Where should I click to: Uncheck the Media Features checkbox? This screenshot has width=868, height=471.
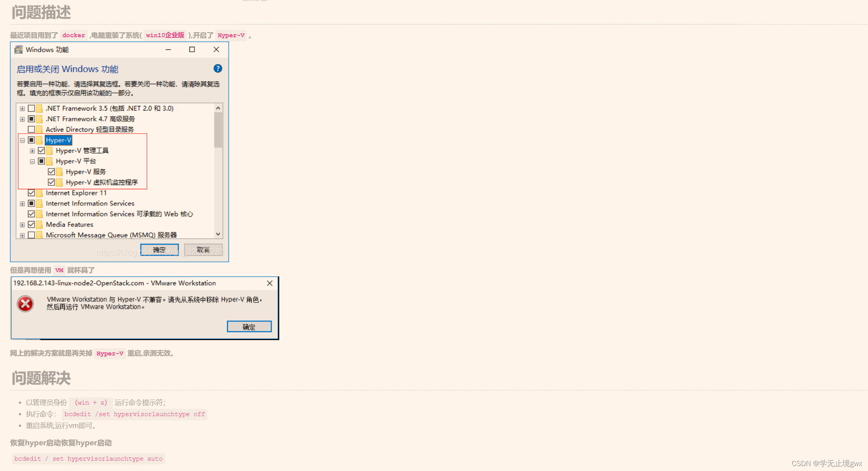[31, 225]
